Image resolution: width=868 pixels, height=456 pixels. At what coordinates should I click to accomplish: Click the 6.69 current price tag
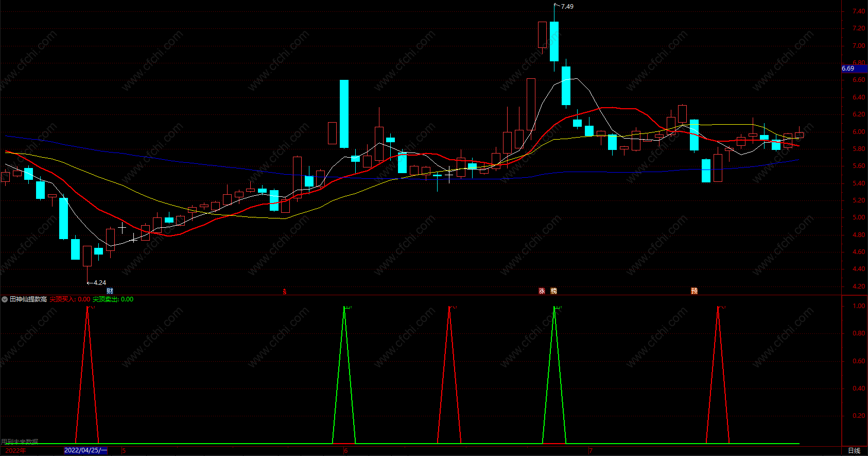pos(854,69)
